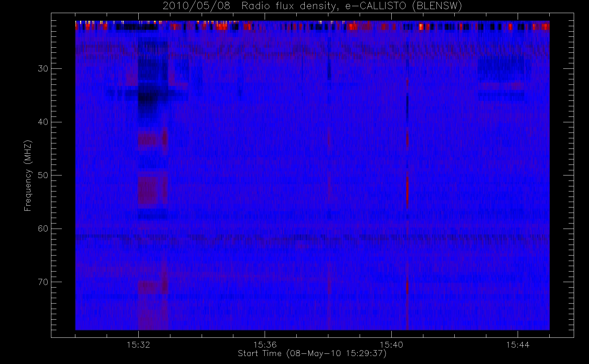Click the 60 frequency tick label
This screenshot has height=364, width=589.
(43, 229)
